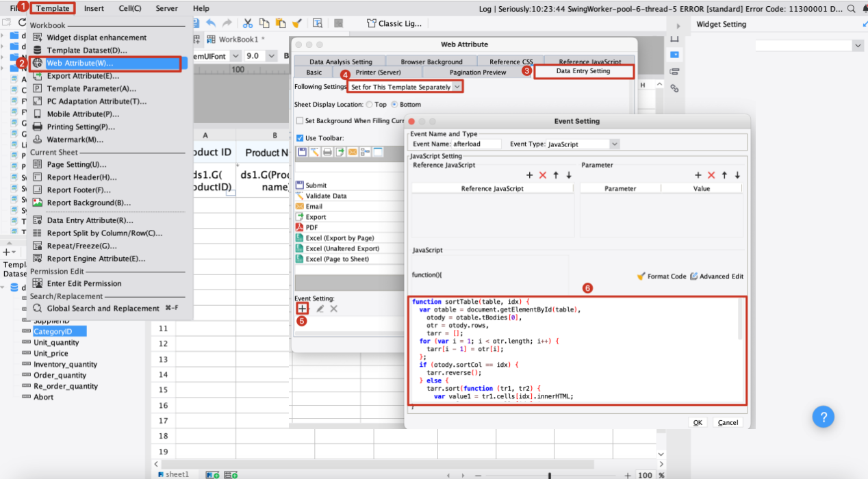Click the Format Code broom icon

pyautogui.click(x=641, y=276)
